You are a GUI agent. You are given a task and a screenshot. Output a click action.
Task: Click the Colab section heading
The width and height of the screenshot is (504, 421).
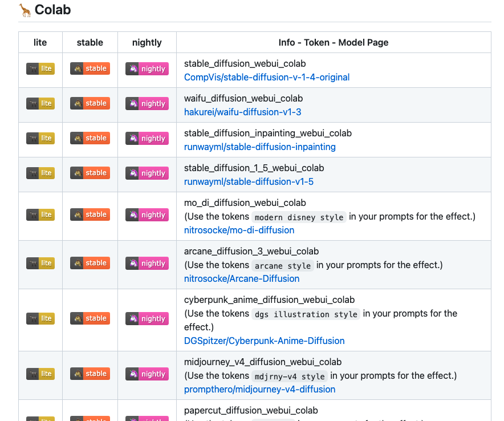(52, 10)
